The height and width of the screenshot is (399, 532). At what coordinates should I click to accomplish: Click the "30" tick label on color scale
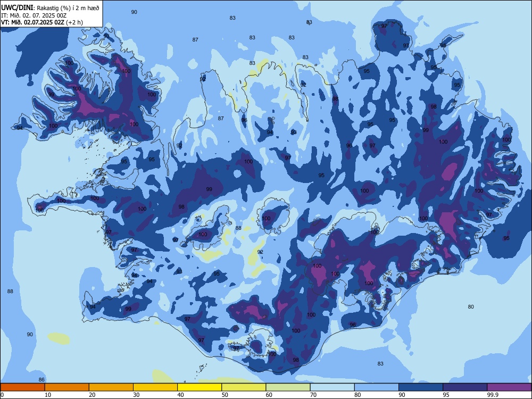[136, 395]
